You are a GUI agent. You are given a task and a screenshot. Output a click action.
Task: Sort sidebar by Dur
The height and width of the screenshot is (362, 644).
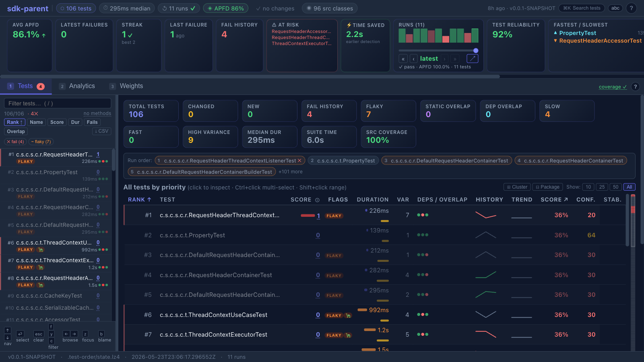click(x=75, y=122)
